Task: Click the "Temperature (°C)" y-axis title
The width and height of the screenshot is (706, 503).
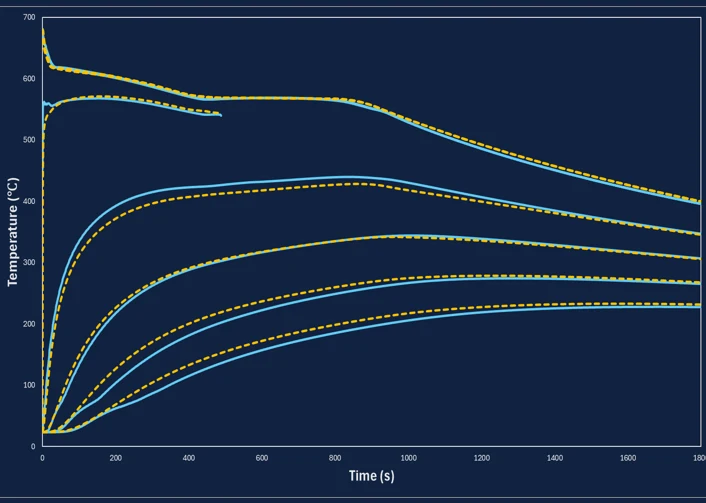Action: click(13, 231)
